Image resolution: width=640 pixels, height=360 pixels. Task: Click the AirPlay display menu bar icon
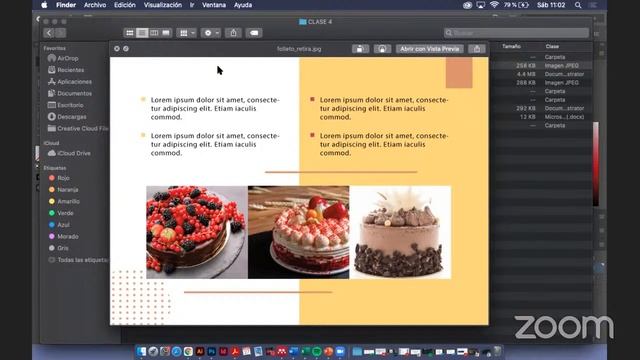pyautogui.click(x=481, y=5)
